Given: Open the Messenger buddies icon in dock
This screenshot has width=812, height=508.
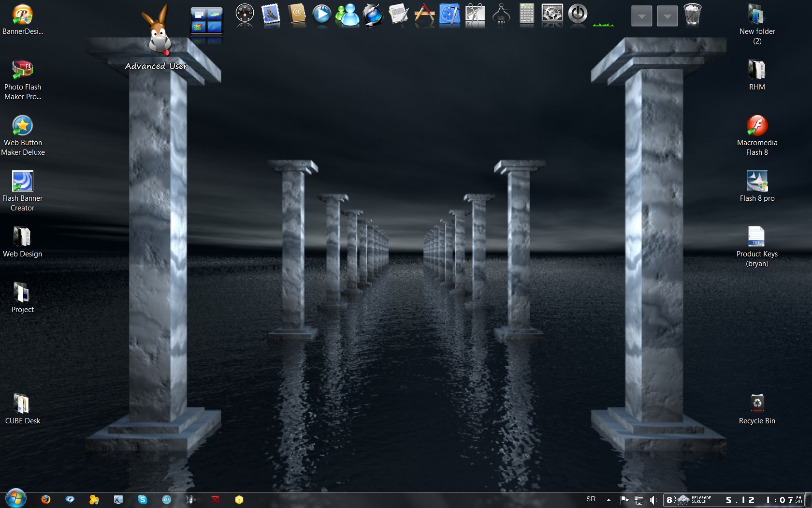Looking at the screenshot, I should tap(348, 15).
